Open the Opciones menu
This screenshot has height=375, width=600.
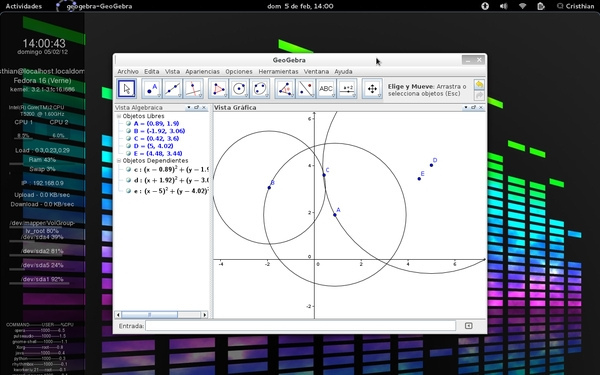[x=239, y=72]
